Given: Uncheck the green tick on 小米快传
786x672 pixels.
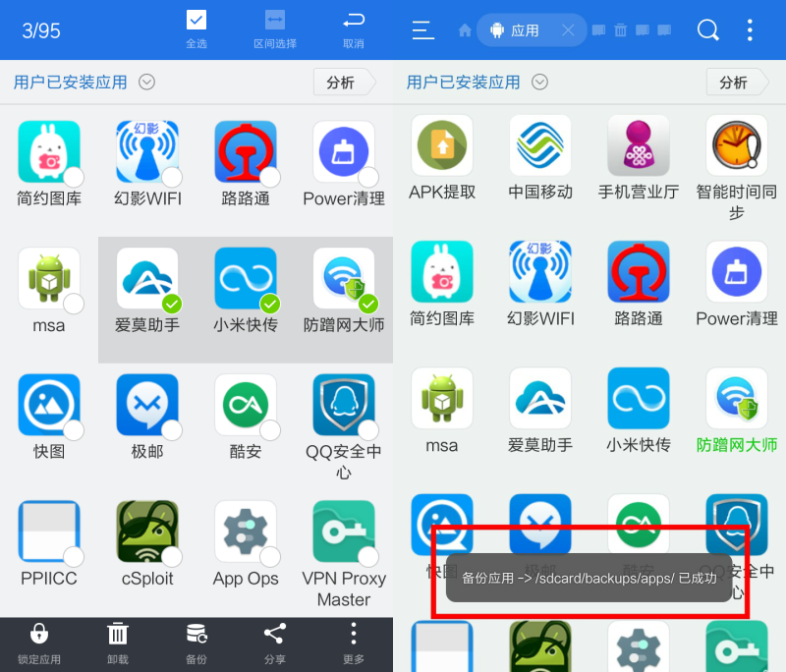Looking at the screenshot, I should (270, 304).
